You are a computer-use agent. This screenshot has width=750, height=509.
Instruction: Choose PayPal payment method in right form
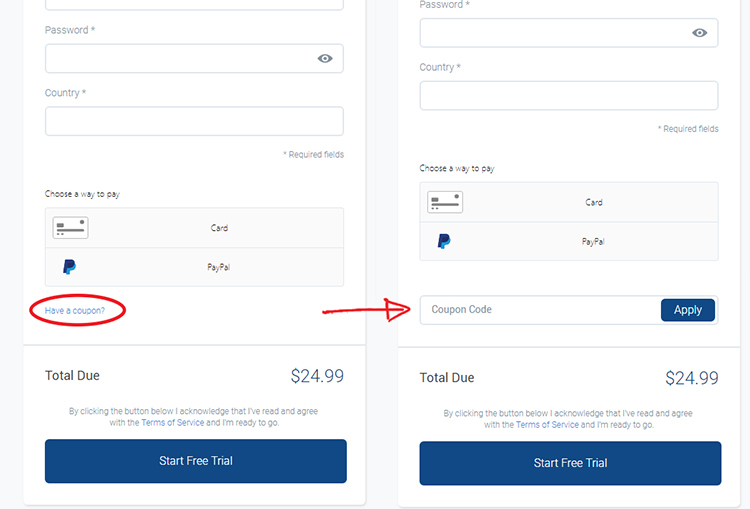[x=569, y=241]
